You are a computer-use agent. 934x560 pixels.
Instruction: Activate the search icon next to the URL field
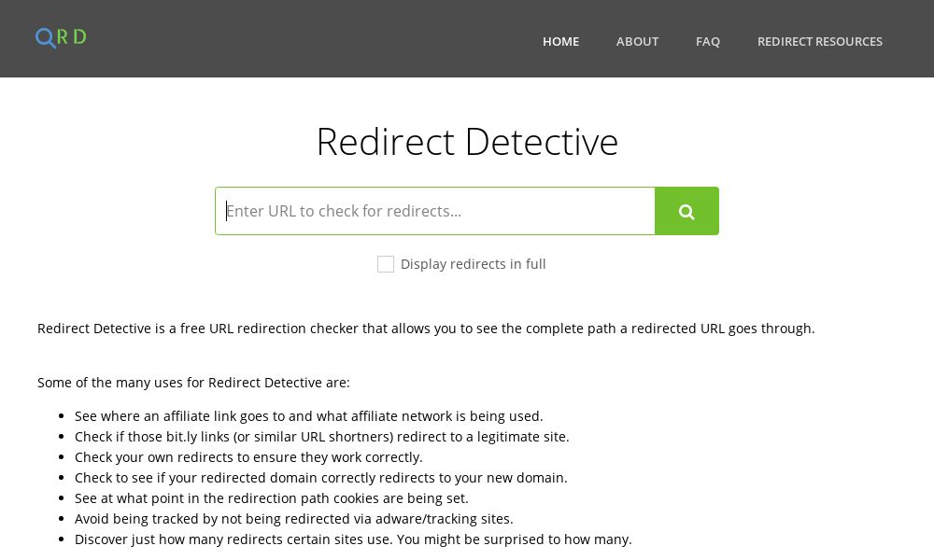(x=686, y=211)
